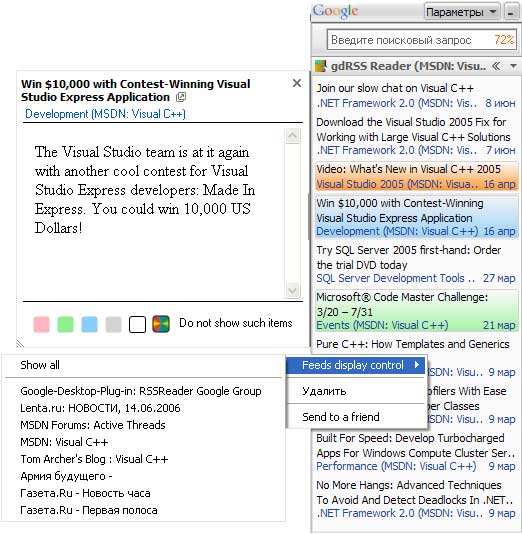522x534 pixels.
Task: Choose Удалить from context menu
Action: tap(356, 391)
